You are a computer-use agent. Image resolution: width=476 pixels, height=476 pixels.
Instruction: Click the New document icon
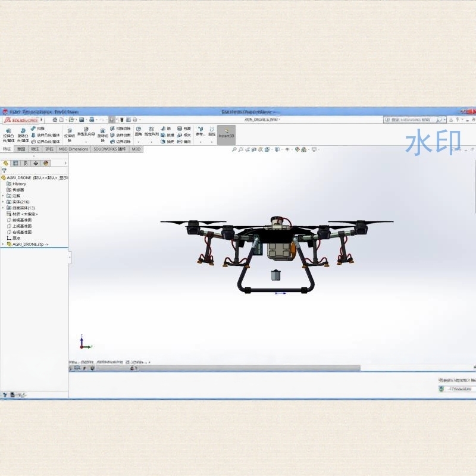(62, 120)
